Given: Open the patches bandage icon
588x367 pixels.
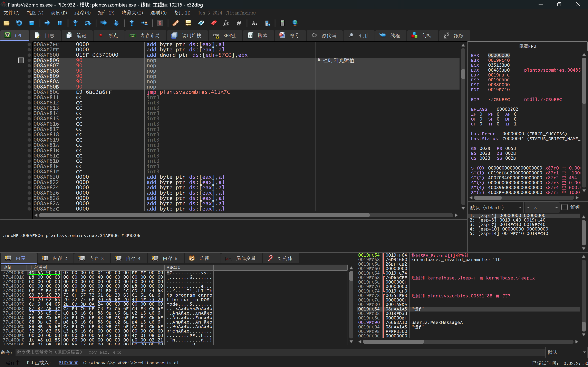Looking at the screenshot, I should coord(175,23).
